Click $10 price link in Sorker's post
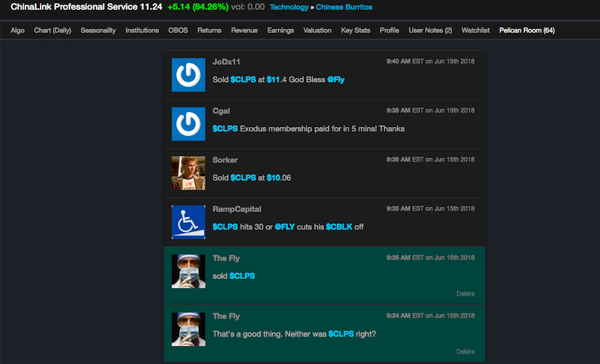 click(x=273, y=178)
